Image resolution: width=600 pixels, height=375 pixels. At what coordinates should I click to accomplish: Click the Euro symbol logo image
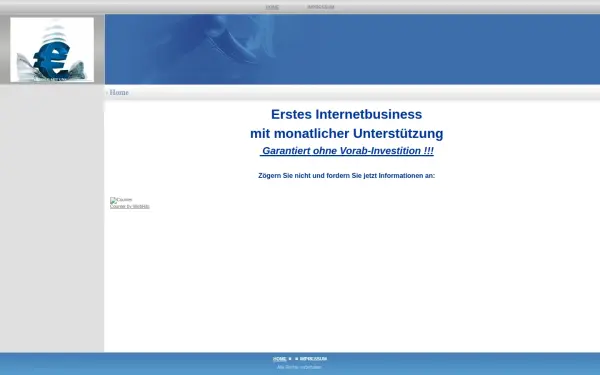coord(52,49)
